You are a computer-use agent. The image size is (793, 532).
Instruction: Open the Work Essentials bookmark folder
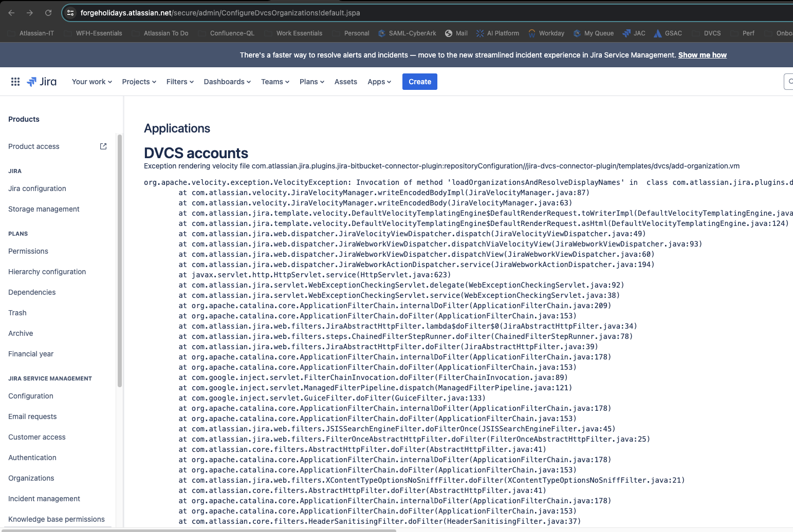[x=293, y=33]
